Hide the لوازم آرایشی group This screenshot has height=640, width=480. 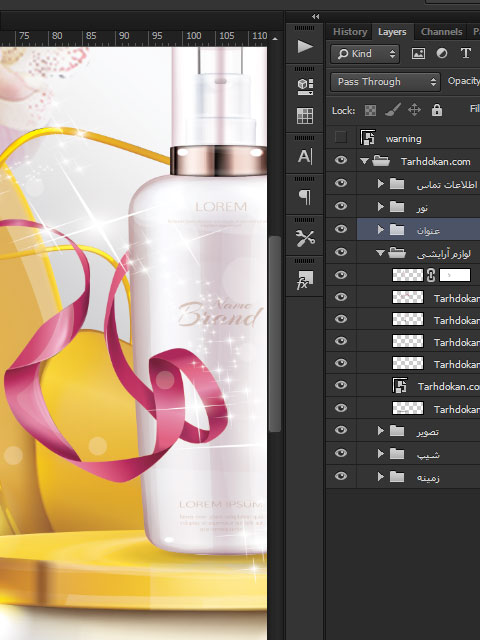341,252
